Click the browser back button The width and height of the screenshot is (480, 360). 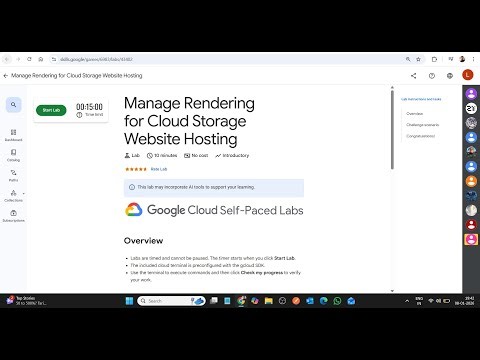[x=7, y=59]
